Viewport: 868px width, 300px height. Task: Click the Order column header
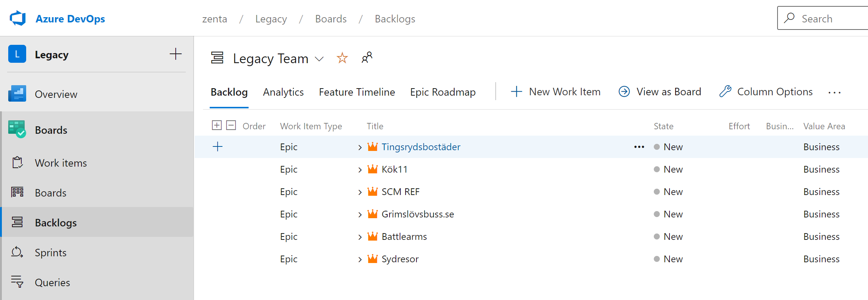pos(254,126)
